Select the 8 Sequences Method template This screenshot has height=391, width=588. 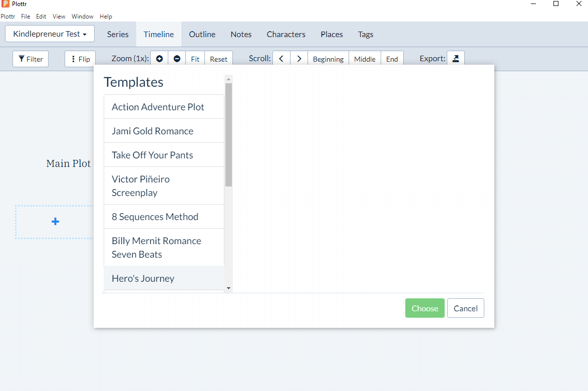pyautogui.click(x=155, y=216)
